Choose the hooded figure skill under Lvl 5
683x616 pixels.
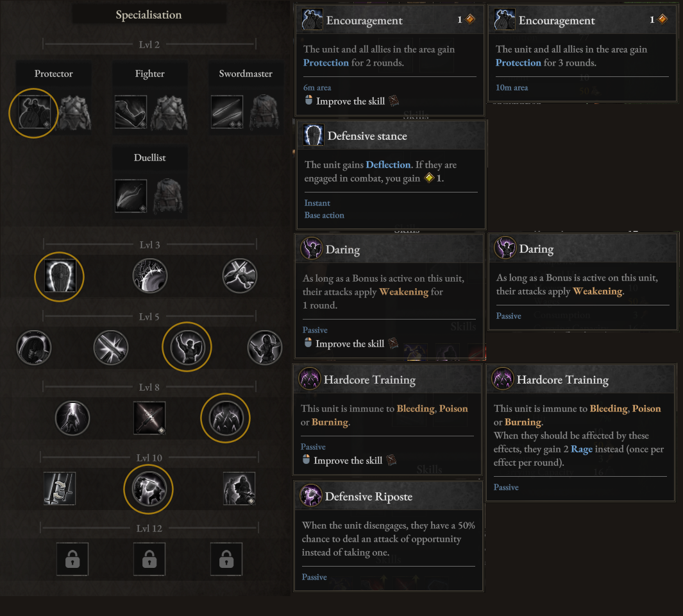coord(34,348)
